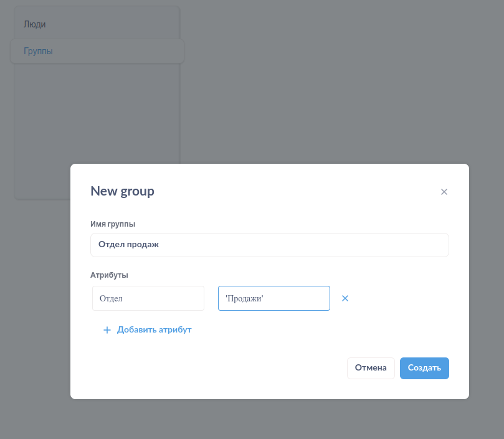Cancel with the Отмена button
Viewport: 504px width, 439px height.
tap(371, 368)
